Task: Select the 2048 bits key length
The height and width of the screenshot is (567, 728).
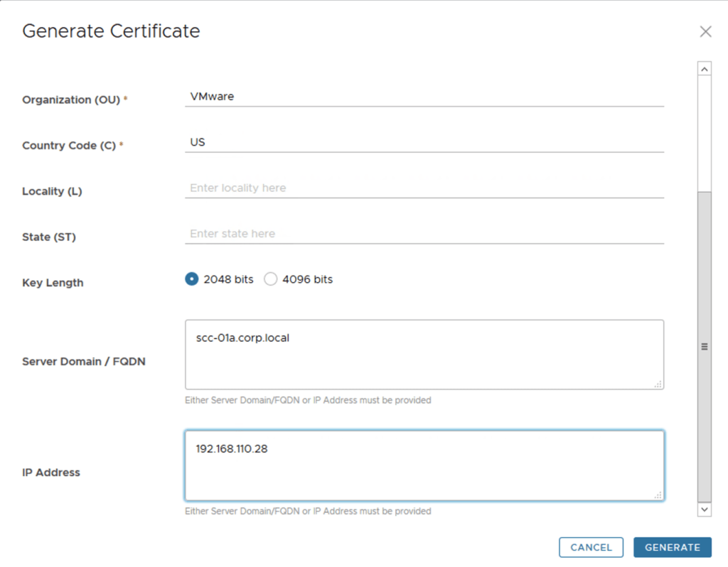Action: coord(191,279)
